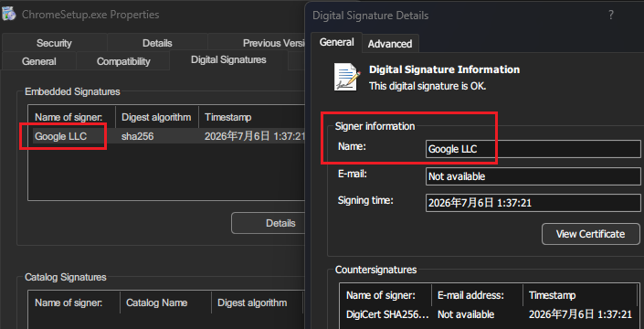The height and width of the screenshot is (329, 644).
Task: Open the Advanced tab in Digital Signature Details
Action: pos(390,44)
